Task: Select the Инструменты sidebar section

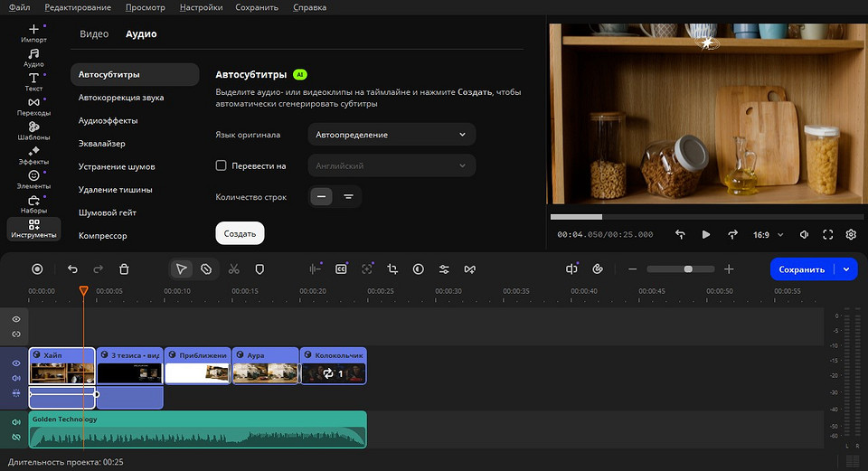Action: tap(33, 229)
